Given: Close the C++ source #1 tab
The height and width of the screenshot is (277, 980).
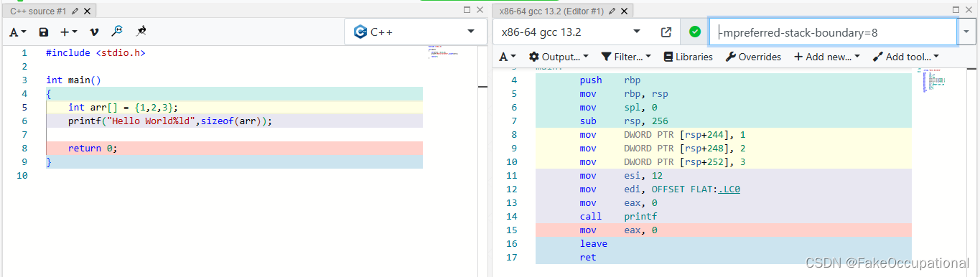Looking at the screenshot, I should coord(88,11).
